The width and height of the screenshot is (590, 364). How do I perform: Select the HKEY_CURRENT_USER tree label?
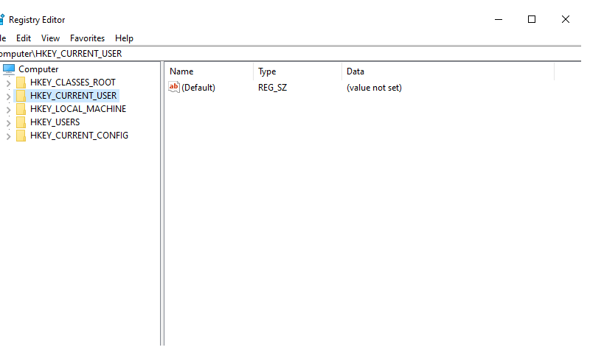point(73,96)
